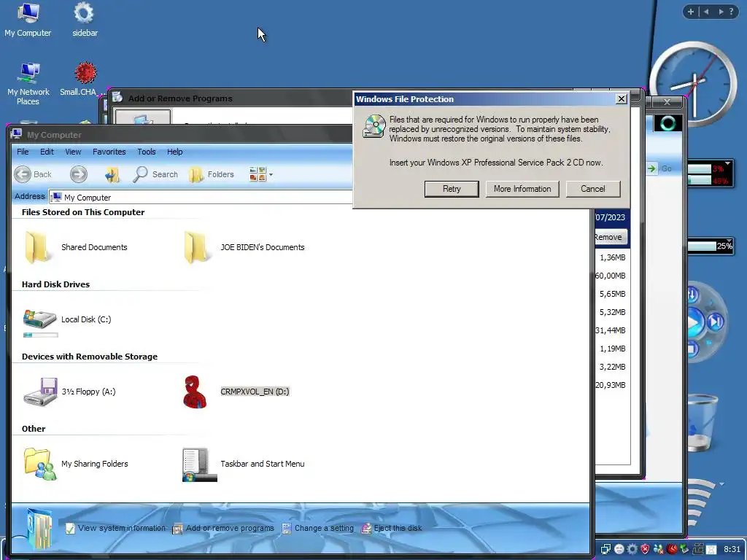The image size is (747, 560).
Task: Click View system information link
Action: click(116, 528)
